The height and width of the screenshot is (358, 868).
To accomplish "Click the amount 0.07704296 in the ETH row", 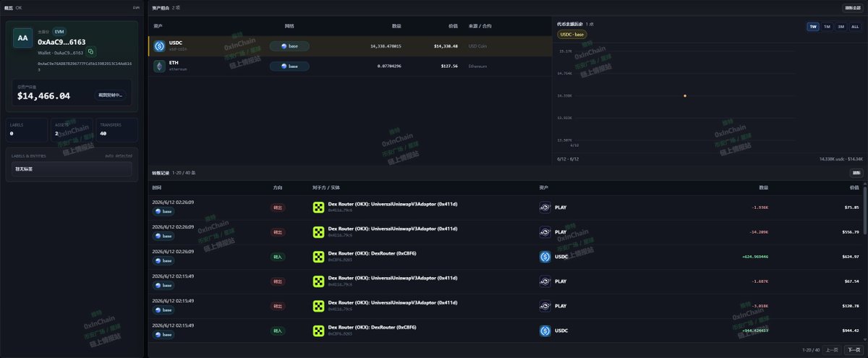I will pos(389,67).
